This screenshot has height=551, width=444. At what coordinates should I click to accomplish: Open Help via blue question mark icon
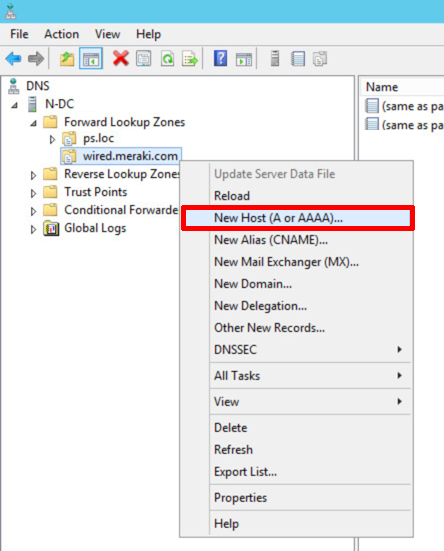pyautogui.click(x=220, y=58)
